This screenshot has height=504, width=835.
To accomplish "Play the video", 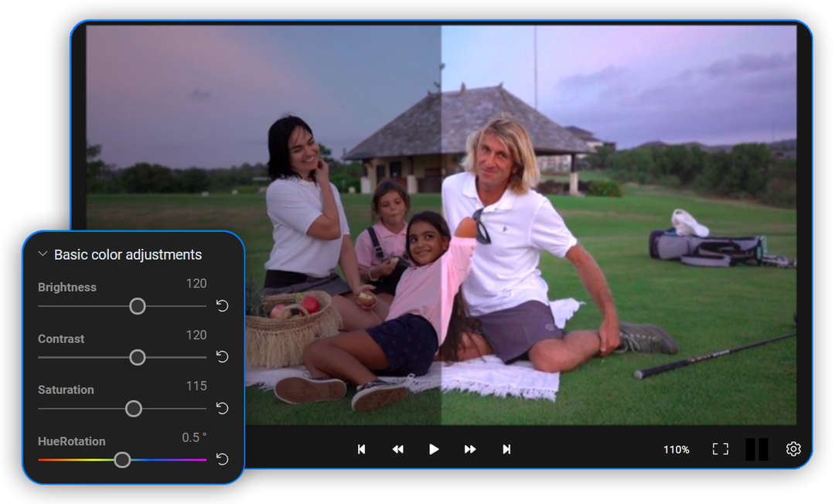I will [x=434, y=448].
